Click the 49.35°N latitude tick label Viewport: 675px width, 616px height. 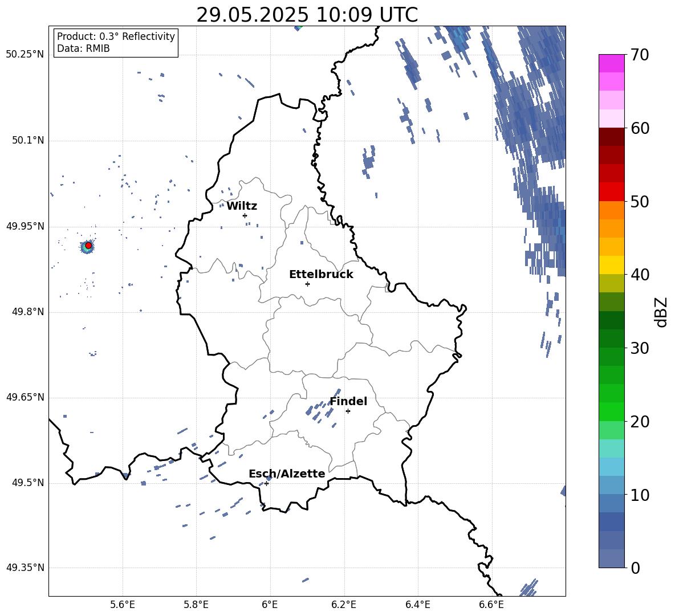pyautogui.click(x=25, y=568)
